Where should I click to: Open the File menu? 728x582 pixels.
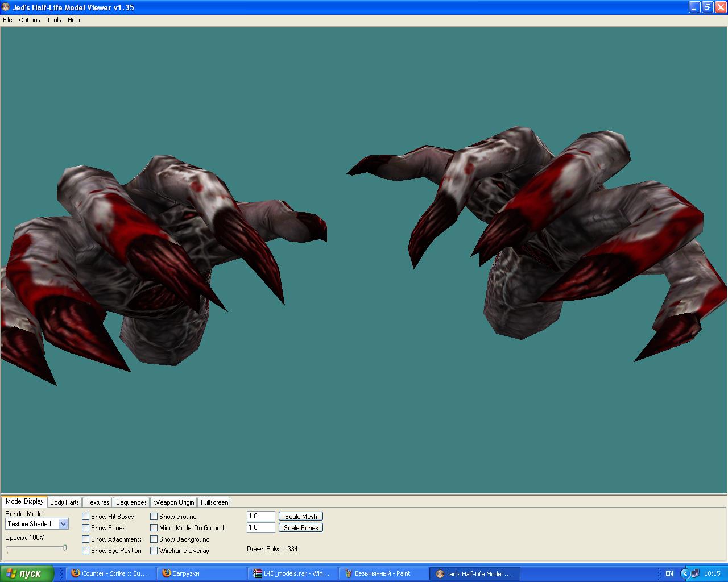pyautogui.click(x=7, y=20)
